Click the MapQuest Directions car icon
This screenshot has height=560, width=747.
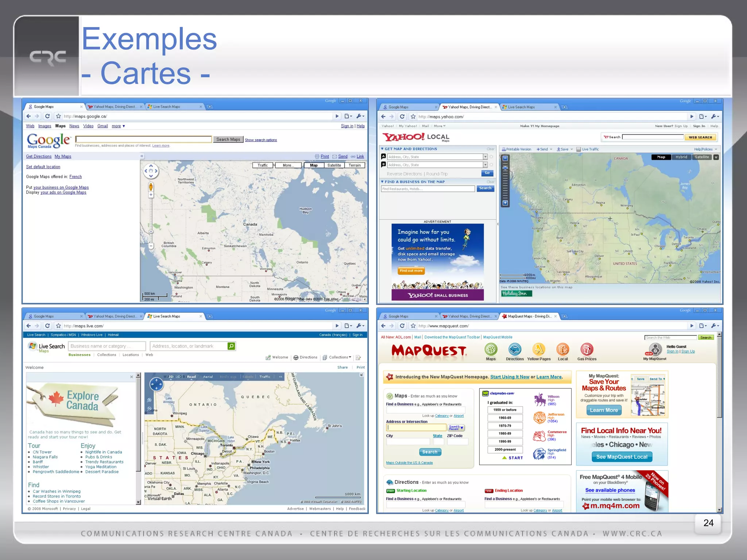tap(515, 350)
